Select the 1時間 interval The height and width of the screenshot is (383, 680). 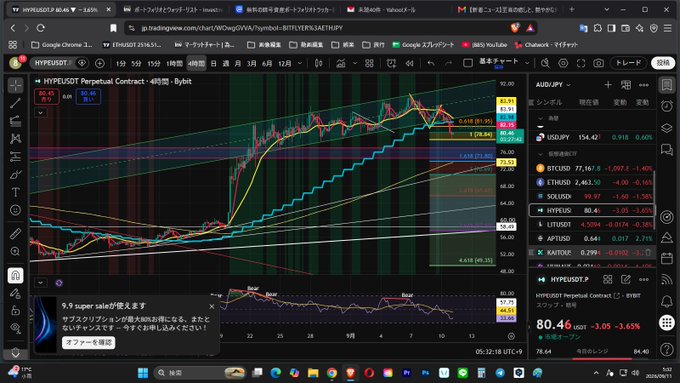[x=174, y=64]
